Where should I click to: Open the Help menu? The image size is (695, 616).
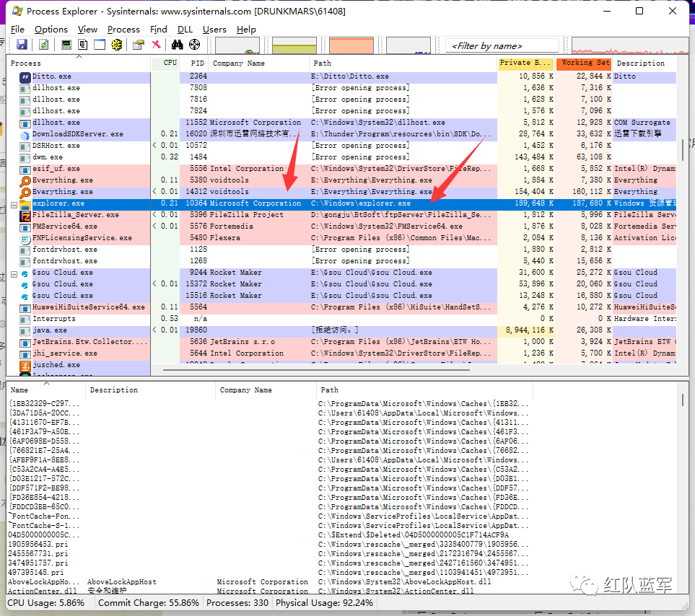coord(246,30)
